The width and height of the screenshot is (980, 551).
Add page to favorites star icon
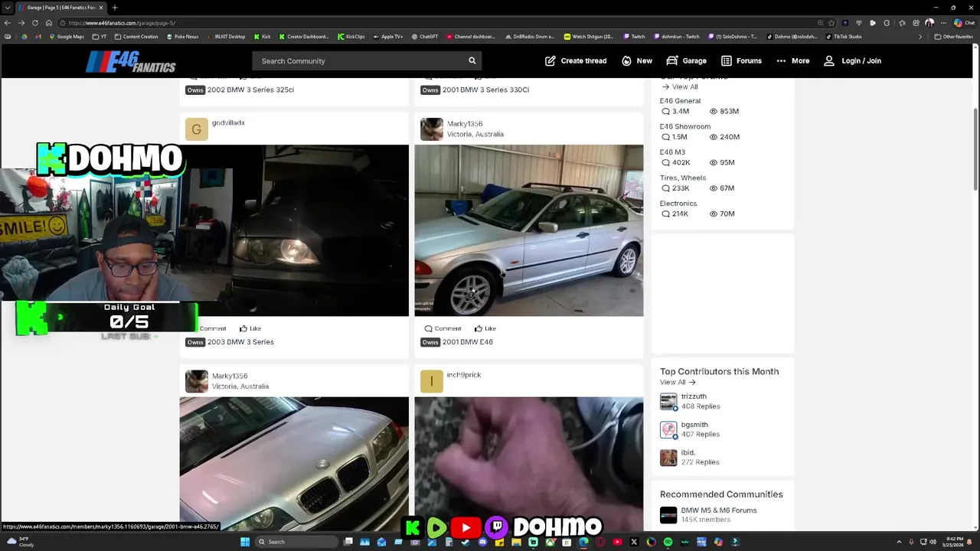coord(831,23)
